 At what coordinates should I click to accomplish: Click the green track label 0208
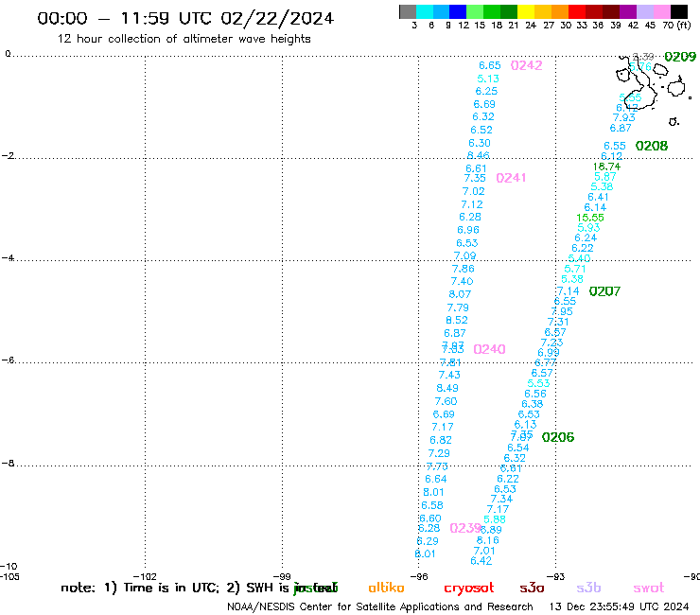click(652, 146)
